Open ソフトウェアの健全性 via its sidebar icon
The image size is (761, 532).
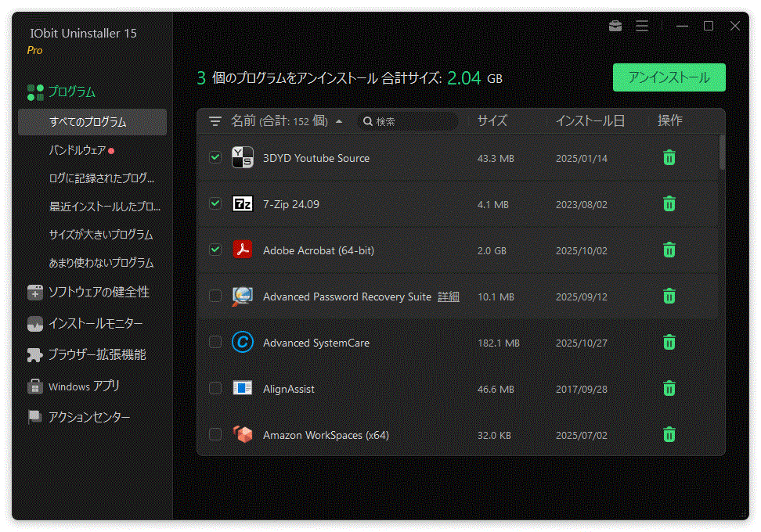coord(35,292)
